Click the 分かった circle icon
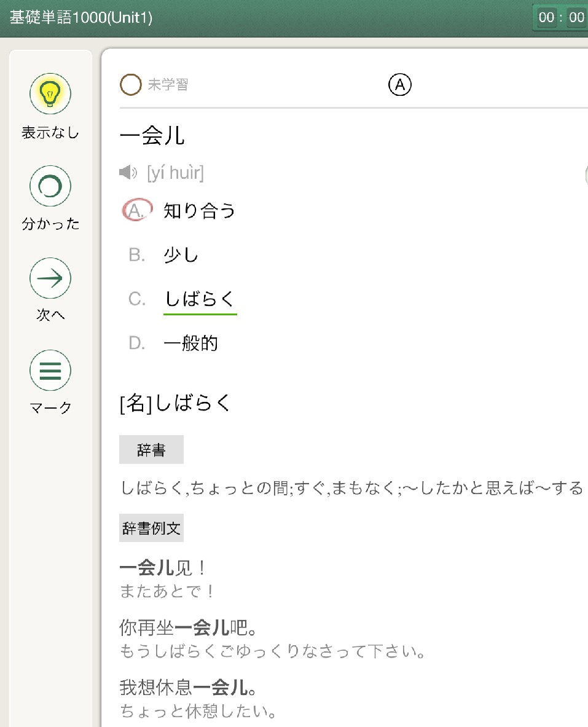588x727 pixels. [x=50, y=186]
